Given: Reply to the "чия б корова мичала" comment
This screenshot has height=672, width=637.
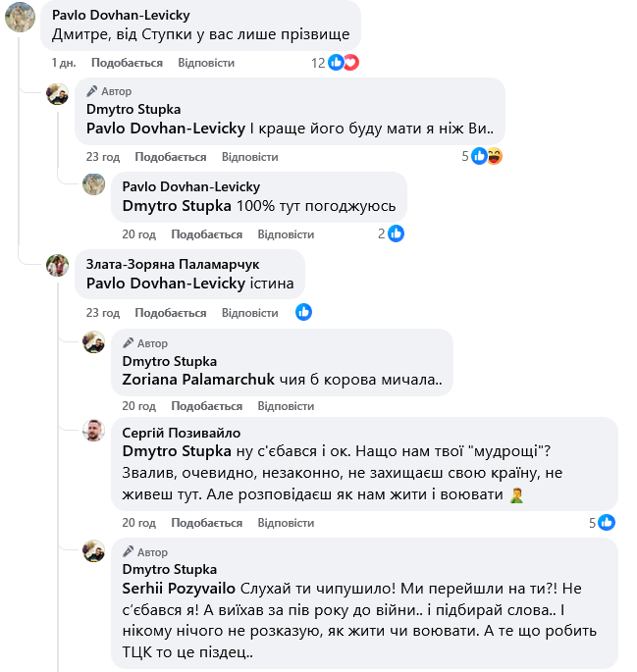Looking at the screenshot, I should 286,406.
